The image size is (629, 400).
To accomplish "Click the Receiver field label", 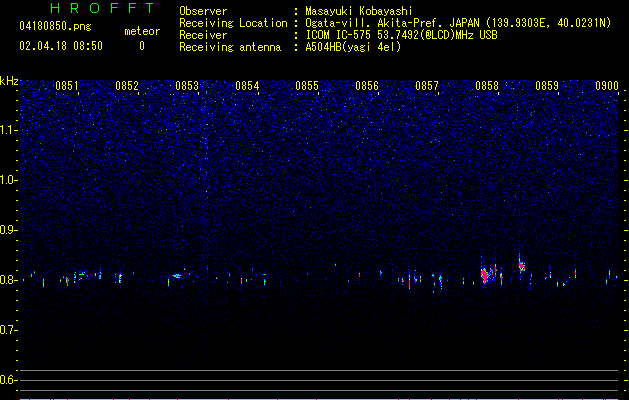I will 203,35.
